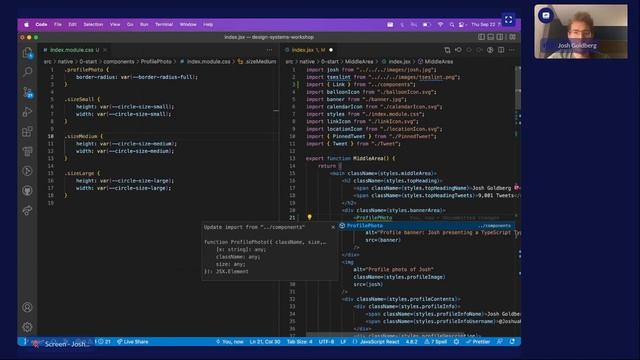Open the Live Share activity bar icon
This screenshot has width=640, height=360.
(x=27, y=211)
